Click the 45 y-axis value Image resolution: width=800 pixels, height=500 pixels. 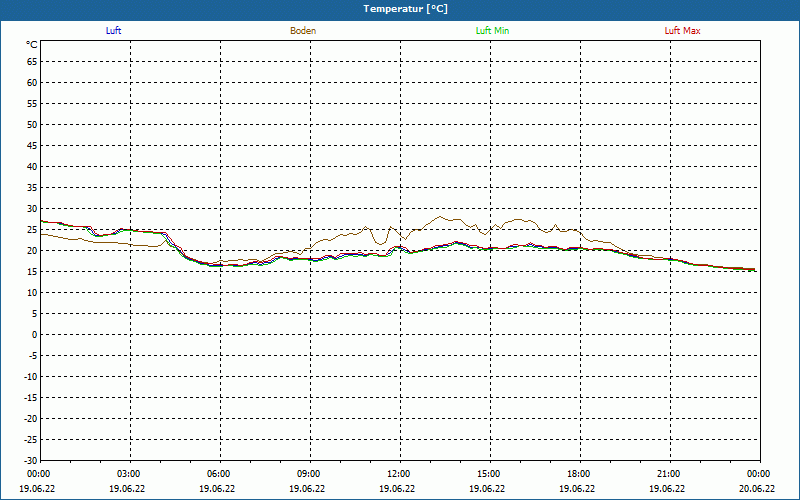(x=32, y=146)
